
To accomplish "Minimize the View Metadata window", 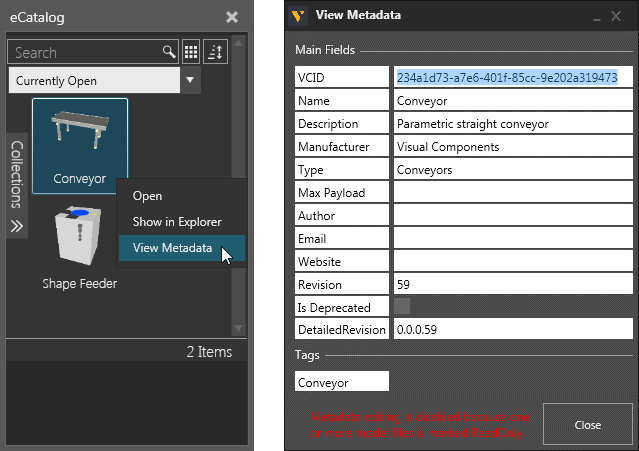I will click(x=597, y=16).
